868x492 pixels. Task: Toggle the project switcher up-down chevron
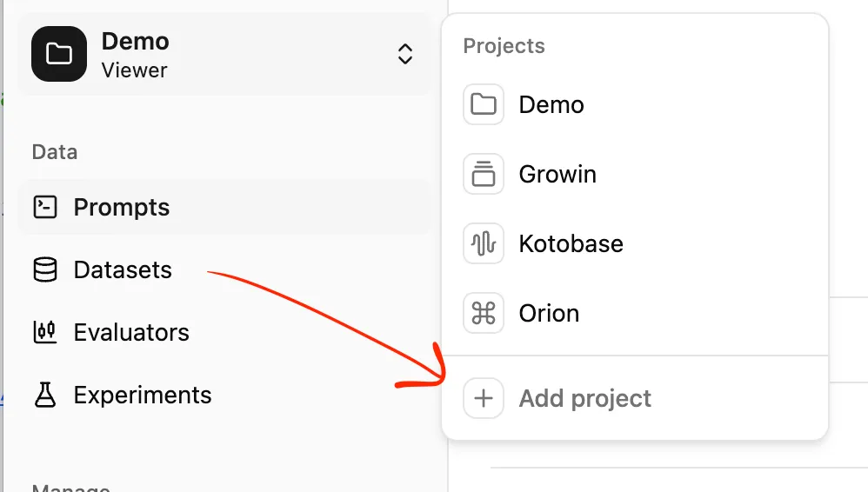[404, 54]
